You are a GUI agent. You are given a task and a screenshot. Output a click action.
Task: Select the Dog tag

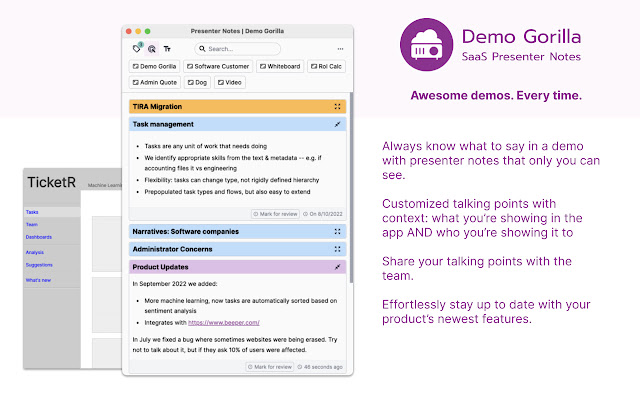point(197,82)
